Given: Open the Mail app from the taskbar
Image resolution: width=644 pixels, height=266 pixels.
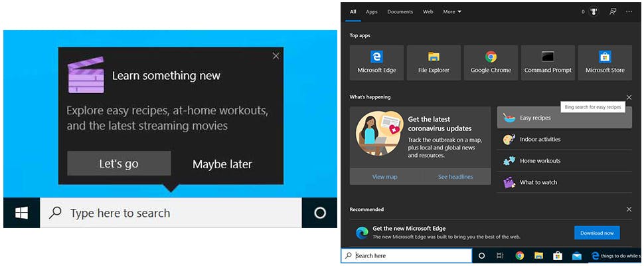Looking at the screenshot, I should coord(577,256).
